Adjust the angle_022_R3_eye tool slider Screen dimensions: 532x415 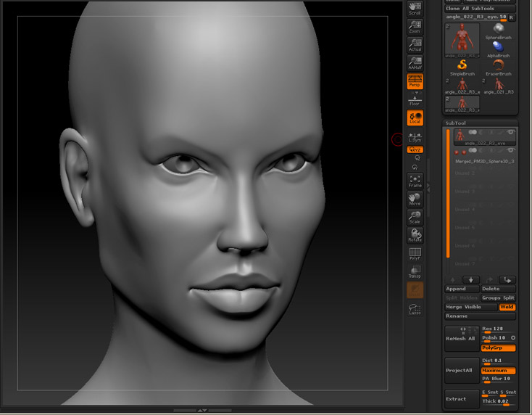476,17
